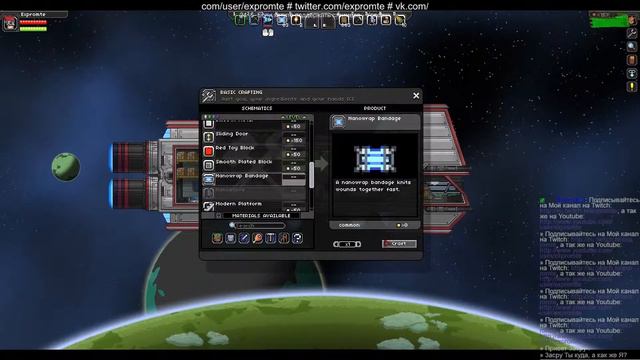Sort schematics by the Level column header
The width and height of the screenshot is (640, 360).
click(293, 117)
